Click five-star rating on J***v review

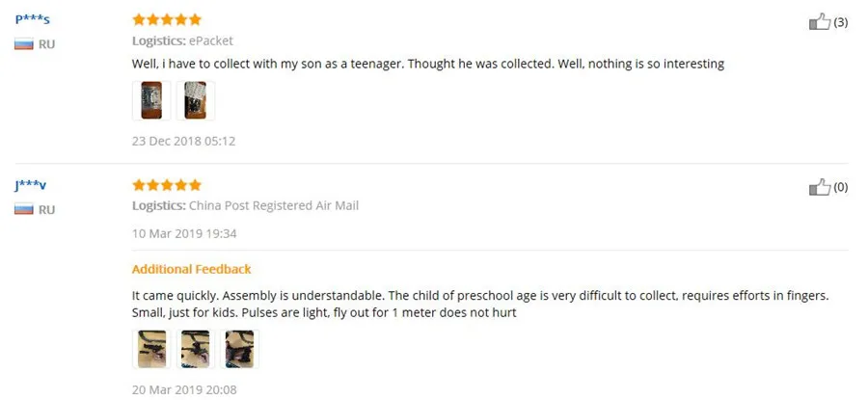point(167,185)
